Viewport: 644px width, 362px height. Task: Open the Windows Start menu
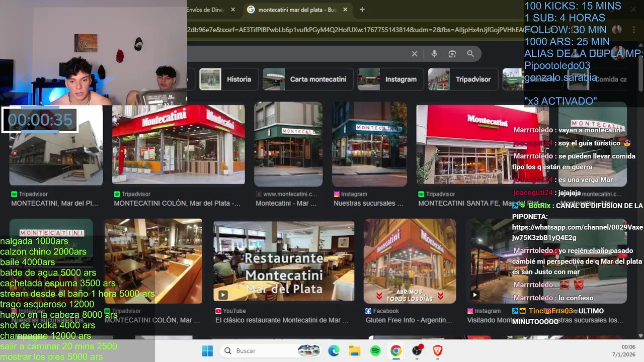coord(207,351)
